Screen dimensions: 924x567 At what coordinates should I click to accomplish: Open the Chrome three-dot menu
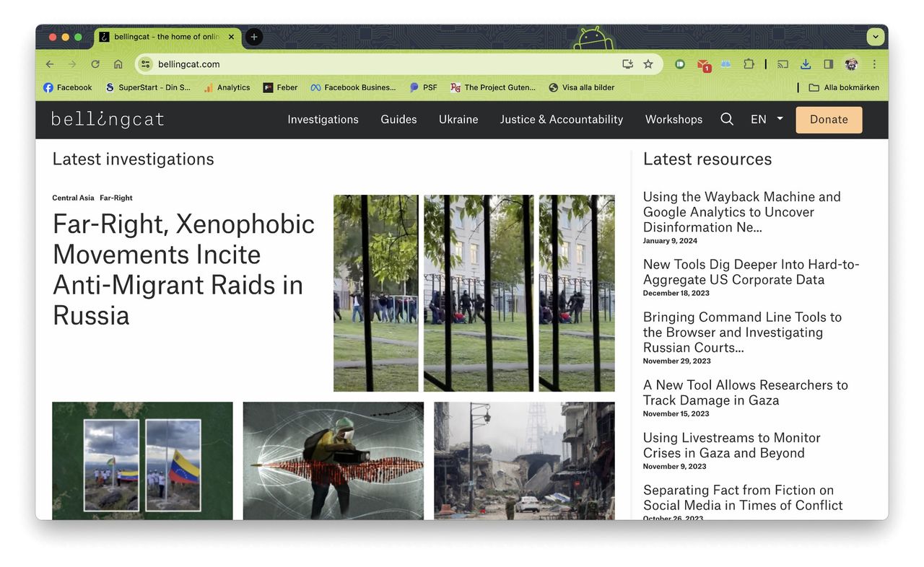[874, 64]
